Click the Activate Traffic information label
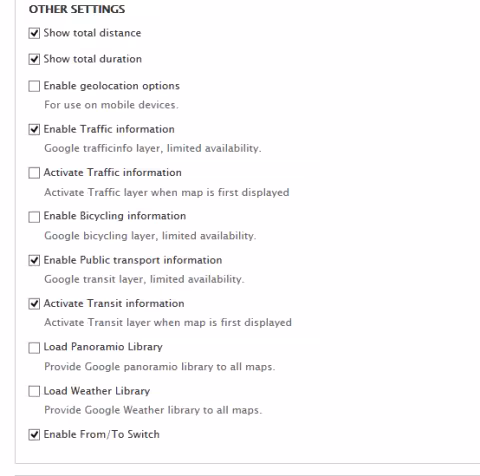This screenshot has height=476, width=480. click(113, 173)
